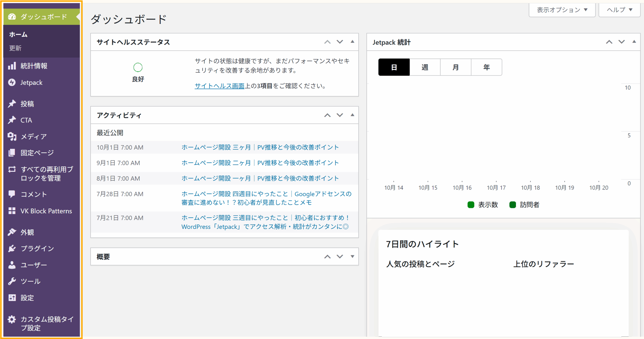Viewport: 644px width, 339px height.
Task: Click the ユーザー person icon
Action: [x=12, y=265]
